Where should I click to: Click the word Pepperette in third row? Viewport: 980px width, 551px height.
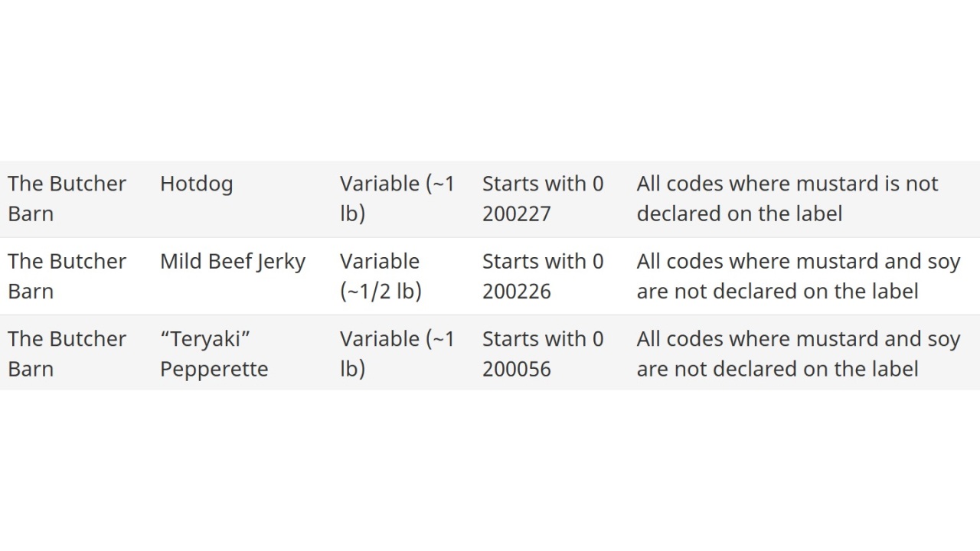point(214,369)
